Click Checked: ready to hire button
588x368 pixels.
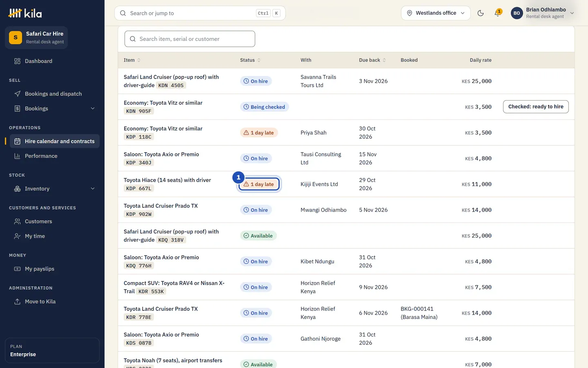tap(536, 107)
